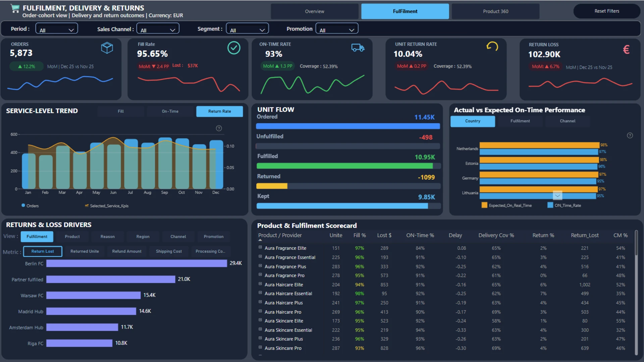Open the Segment dropdown
The height and width of the screenshot is (362, 644).
tap(248, 29)
